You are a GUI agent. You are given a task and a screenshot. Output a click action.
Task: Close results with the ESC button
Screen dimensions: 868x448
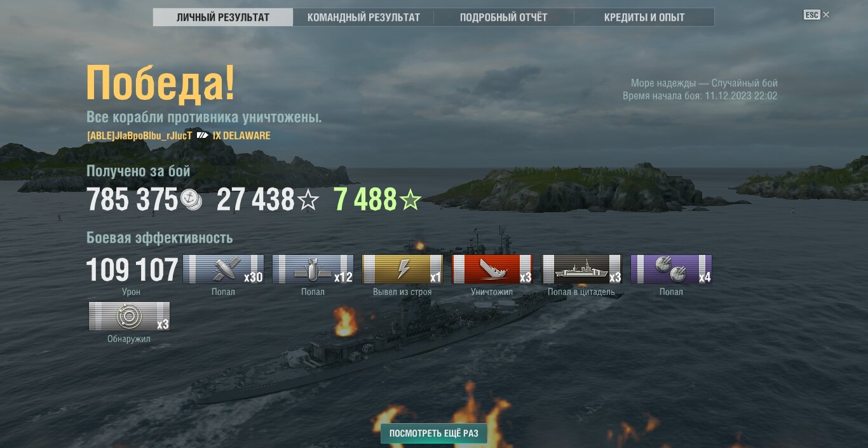click(816, 15)
